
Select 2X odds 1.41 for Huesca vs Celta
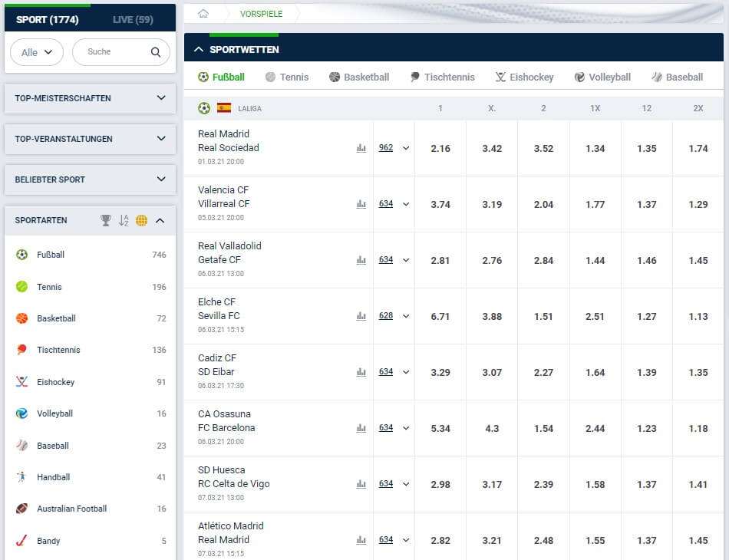(x=698, y=484)
